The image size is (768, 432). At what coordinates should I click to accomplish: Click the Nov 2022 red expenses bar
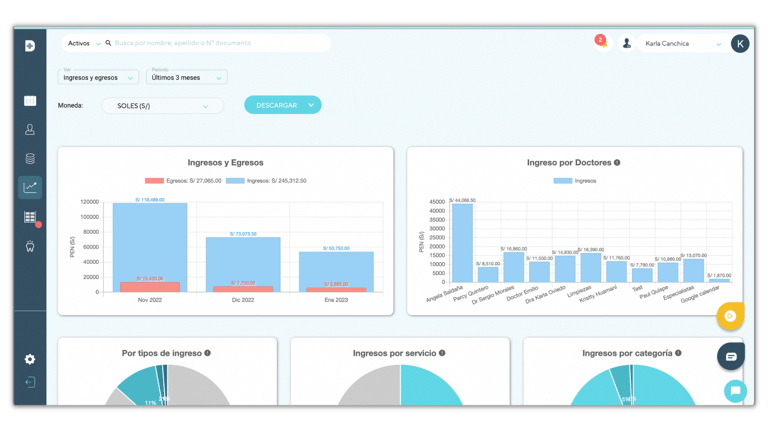pyautogui.click(x=150, y=287)
